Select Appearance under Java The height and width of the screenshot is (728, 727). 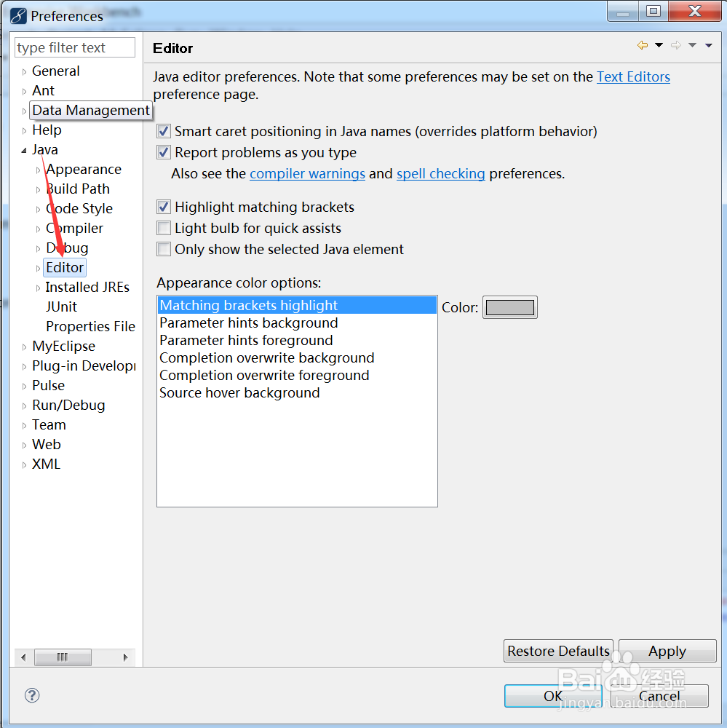pyautogui.click(x=84, y=170)
